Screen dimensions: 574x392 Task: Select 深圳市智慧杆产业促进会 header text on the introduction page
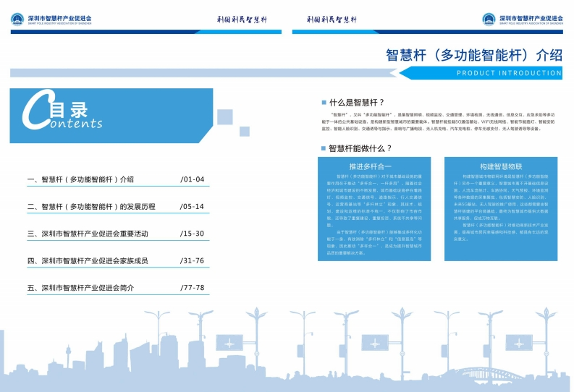click(x=531, y=18)
